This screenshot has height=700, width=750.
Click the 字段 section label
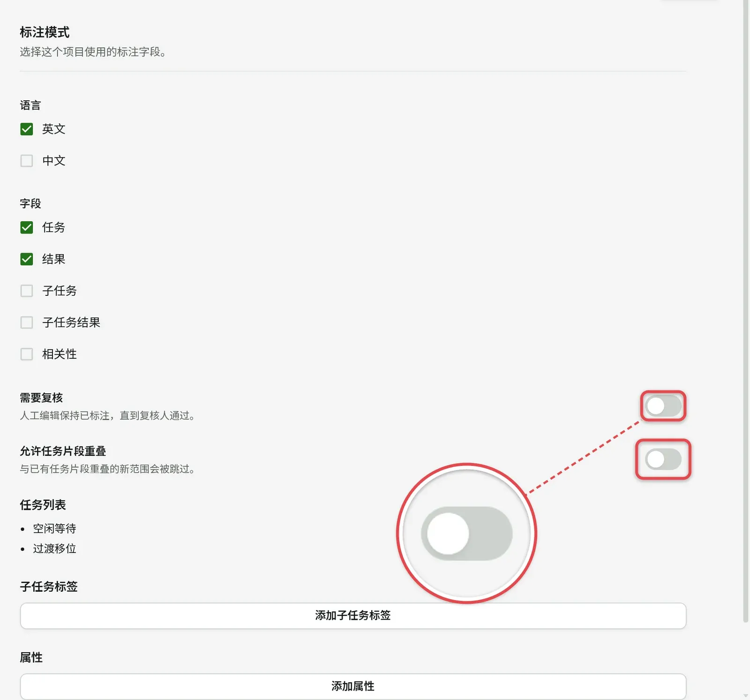30,204
